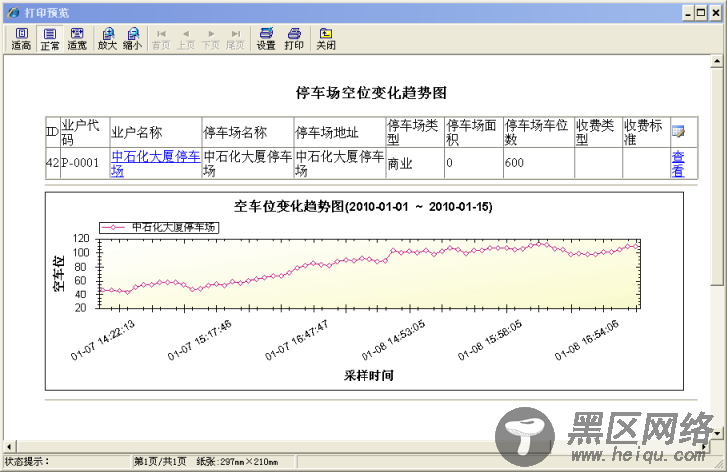Minimize the 打印预览 window

coord(688,13)
